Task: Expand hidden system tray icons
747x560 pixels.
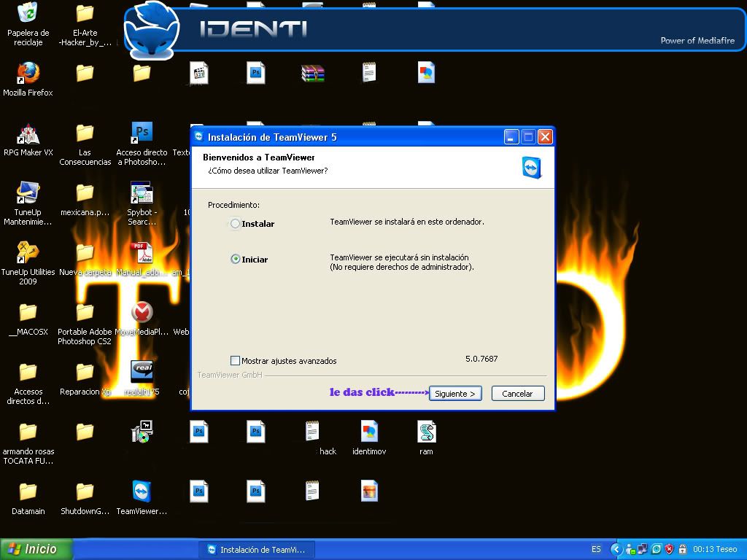Action: click(x=616, y=549)
